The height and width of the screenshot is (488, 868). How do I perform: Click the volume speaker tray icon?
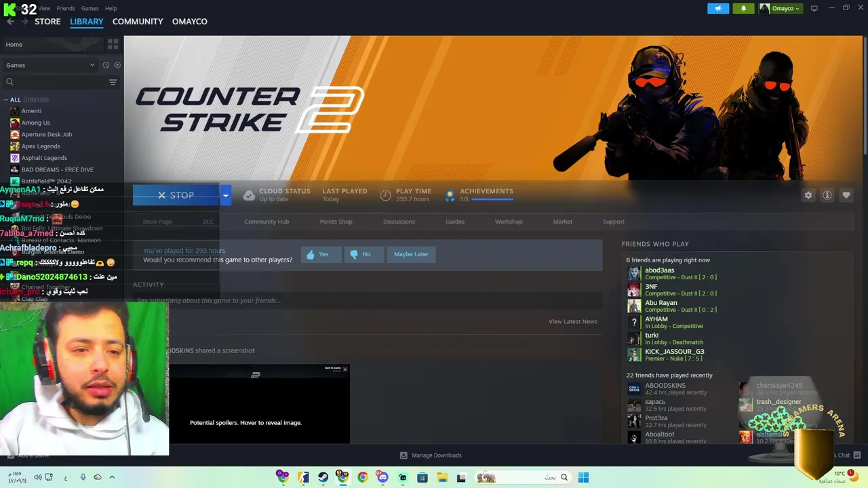click(38, 477)
